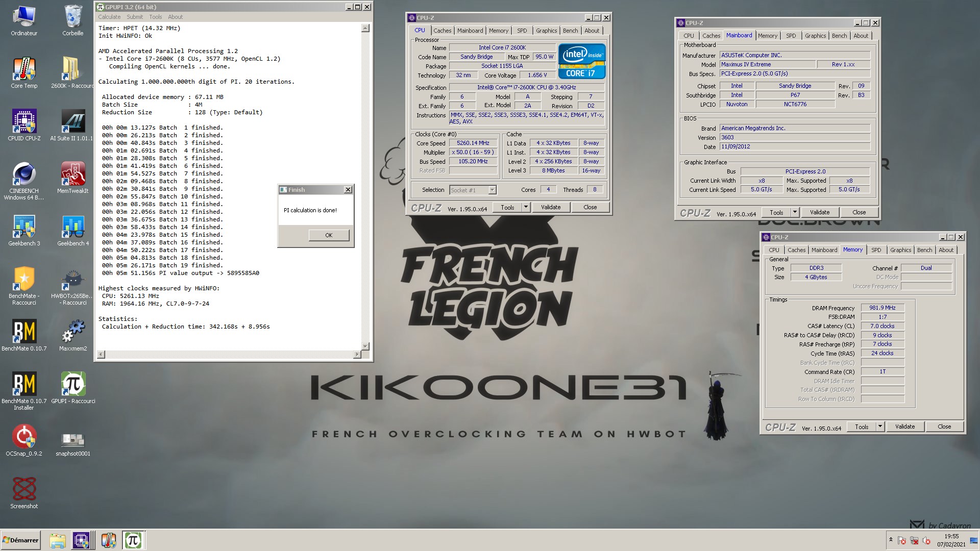Open the BenchMate Raccourci shortcut
Image resolution: width=980 pixels, height=551 pixels.
pos(24,286)
